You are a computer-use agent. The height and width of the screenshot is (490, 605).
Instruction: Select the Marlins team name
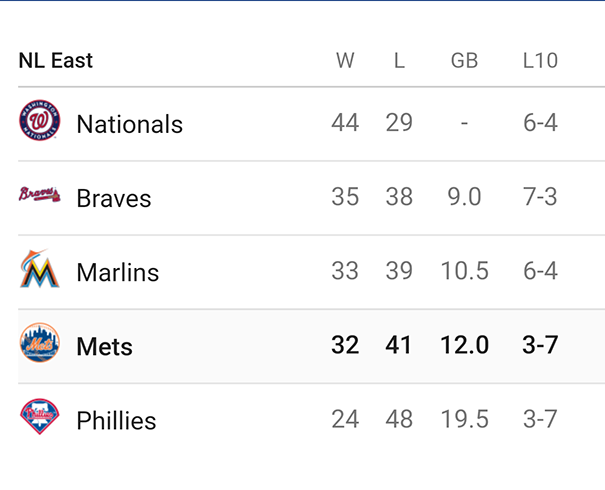pyautogui.click(x=118, y=272)
